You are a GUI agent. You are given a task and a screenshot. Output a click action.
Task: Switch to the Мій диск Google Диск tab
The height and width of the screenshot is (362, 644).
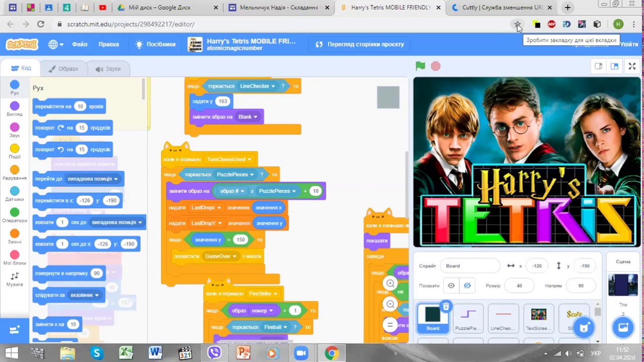pos(167,8)
